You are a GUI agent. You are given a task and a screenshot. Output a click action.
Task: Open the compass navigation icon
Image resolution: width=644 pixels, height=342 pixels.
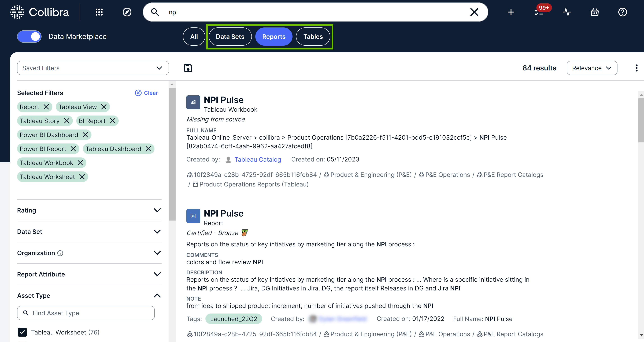pos(127,12)
